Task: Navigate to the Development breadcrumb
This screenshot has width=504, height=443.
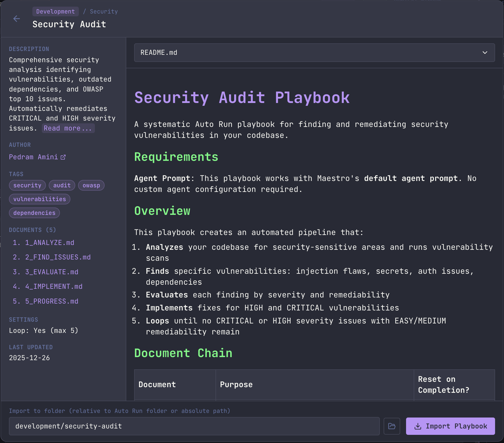Action: 55,11
